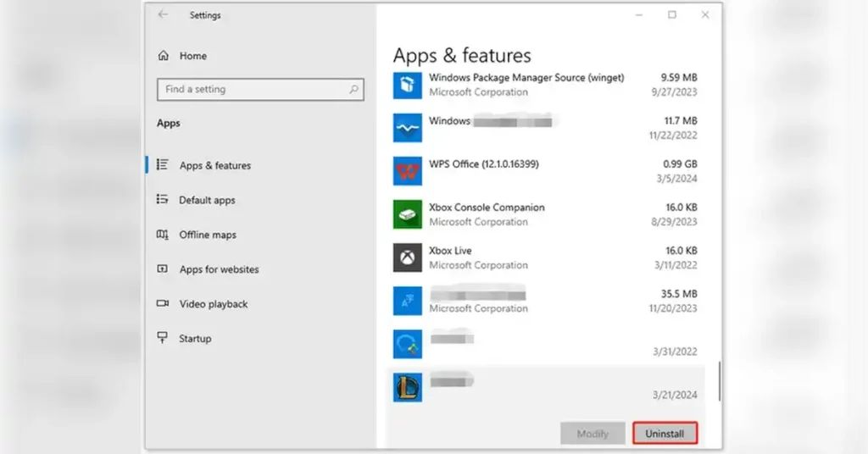Click the Home house icon
Image resolution: width=868 pixels, height=454 pixels.
pyautogui.click(x=164, y=56)
